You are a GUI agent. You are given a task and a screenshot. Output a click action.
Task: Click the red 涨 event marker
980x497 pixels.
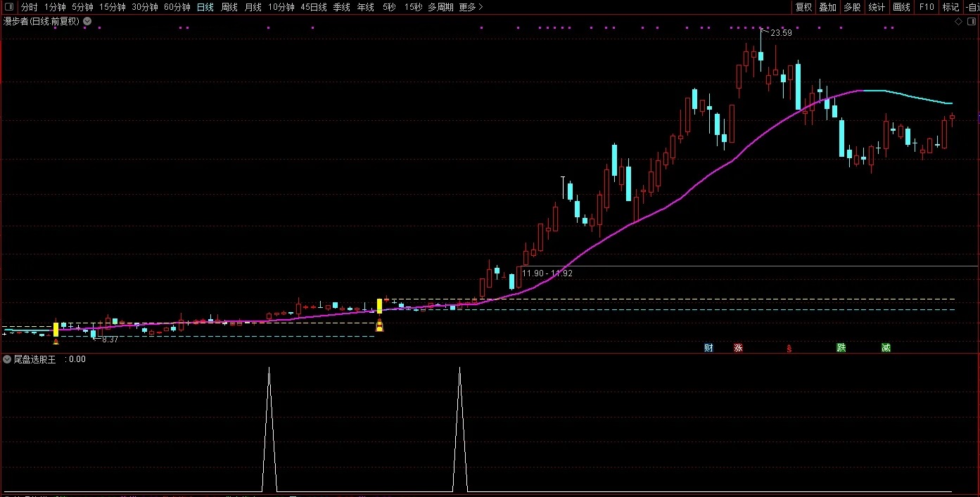[x=738, y=348]
